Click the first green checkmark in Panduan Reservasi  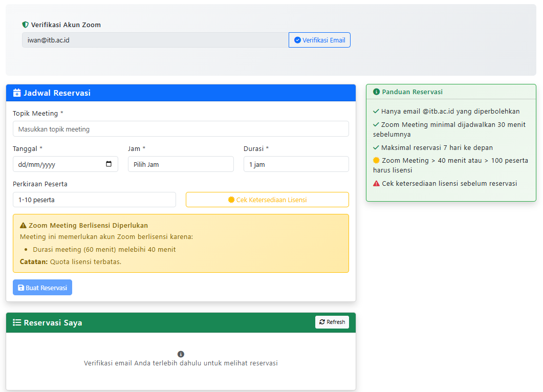click(x=376, y=111)
